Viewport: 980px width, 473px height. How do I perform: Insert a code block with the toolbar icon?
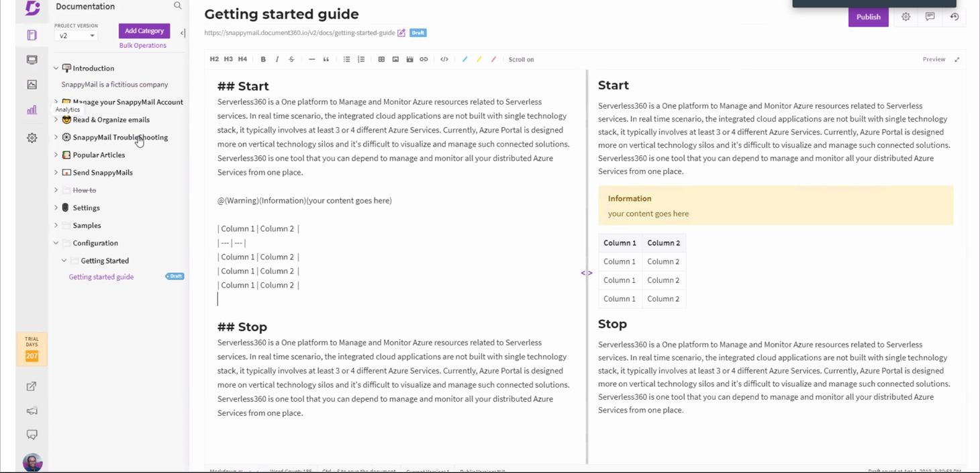[444, 59]
